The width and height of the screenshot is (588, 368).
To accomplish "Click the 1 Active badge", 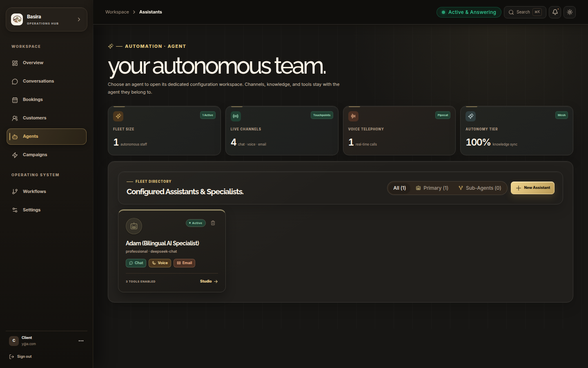I will 208,115.
